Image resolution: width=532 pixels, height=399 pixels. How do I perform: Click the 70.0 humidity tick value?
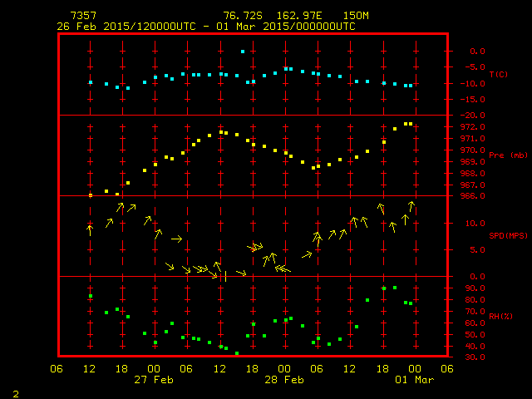pos(475,312)
